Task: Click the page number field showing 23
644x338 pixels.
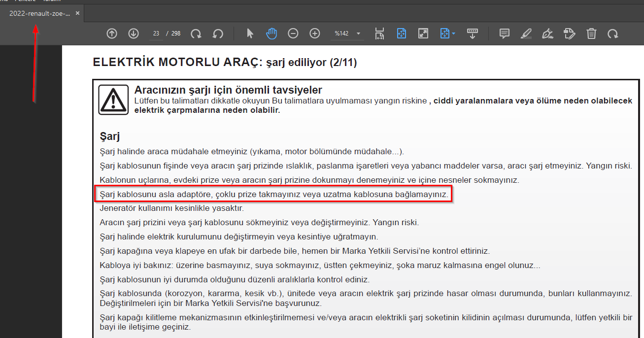Action: pyautogui.click(x=156, y=34)
